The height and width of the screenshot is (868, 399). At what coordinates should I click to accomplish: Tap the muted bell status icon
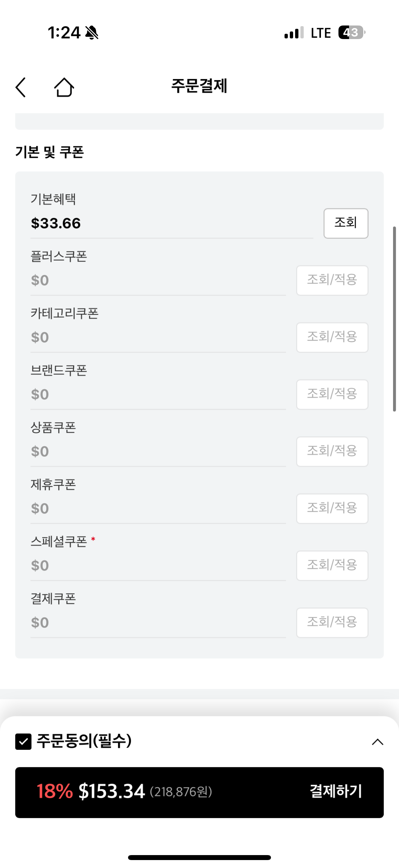[92, 33]
